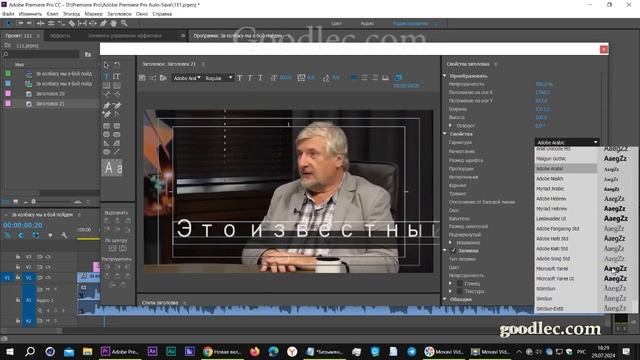Click the Aa style preview thumbnail

(112, 168)
